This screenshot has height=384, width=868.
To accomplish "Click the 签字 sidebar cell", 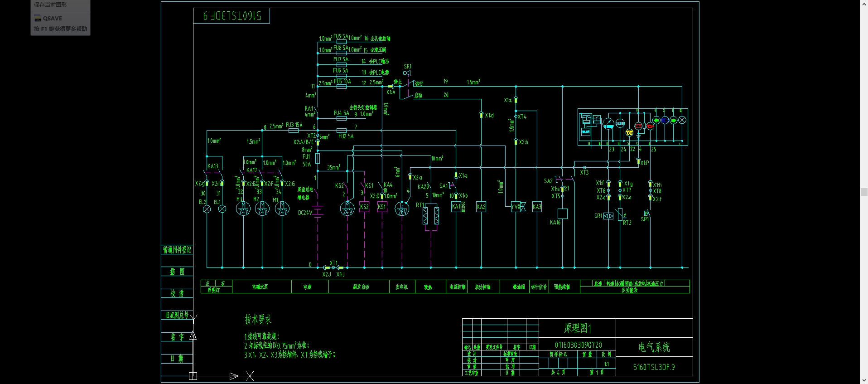I will pos(177,337).
